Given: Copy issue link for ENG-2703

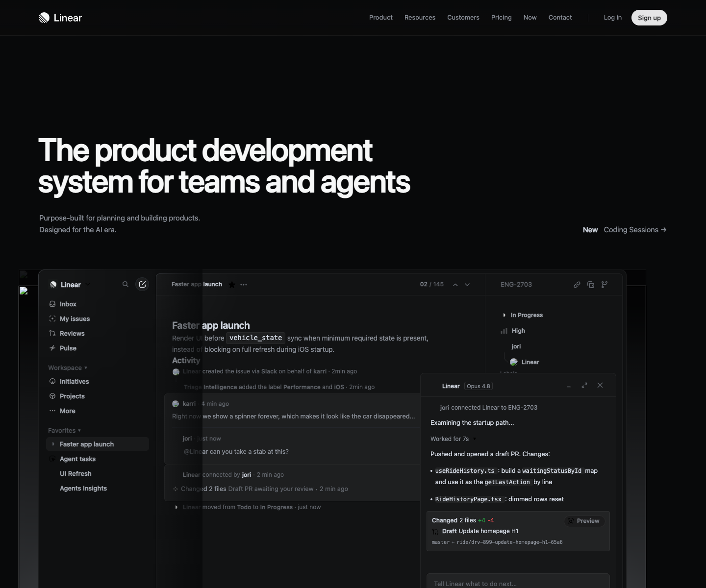Looking at the screenshot, I should [x=577, y=285].
